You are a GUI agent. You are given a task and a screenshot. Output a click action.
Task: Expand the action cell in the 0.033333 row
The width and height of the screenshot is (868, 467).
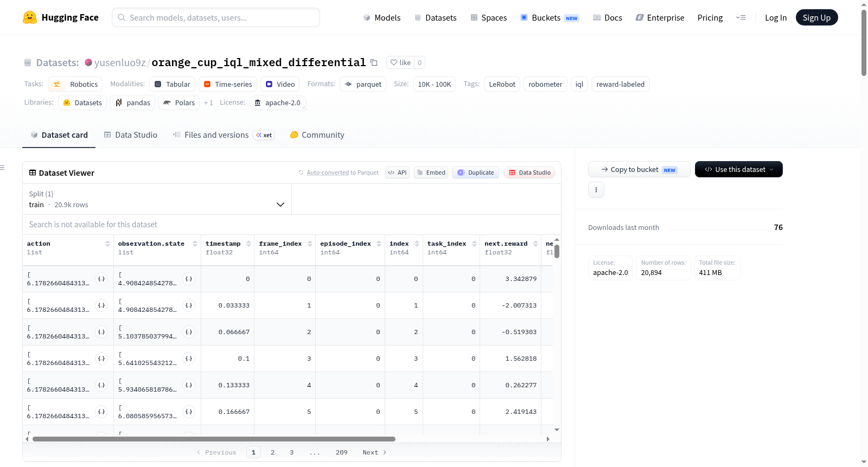click(x=101, y=305)
